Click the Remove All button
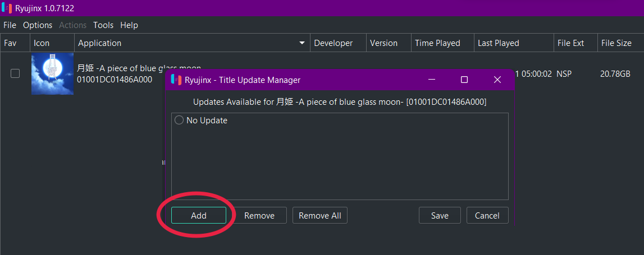The image size is (644, 255). click(x=320, y=216)
